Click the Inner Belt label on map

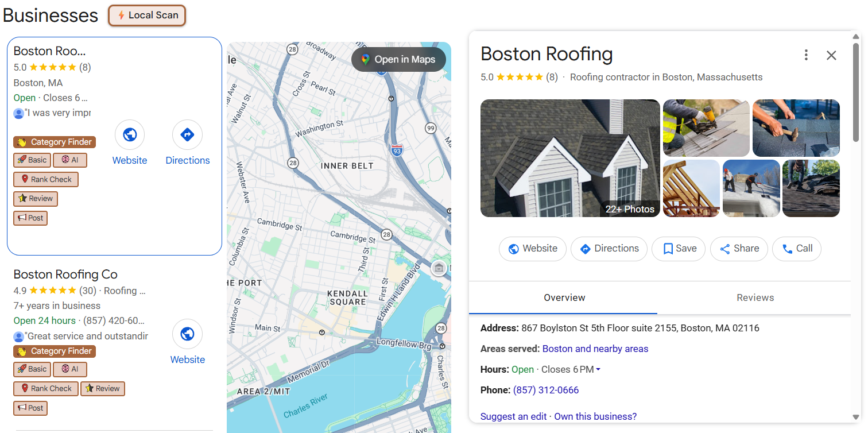(x=347, y=166)
